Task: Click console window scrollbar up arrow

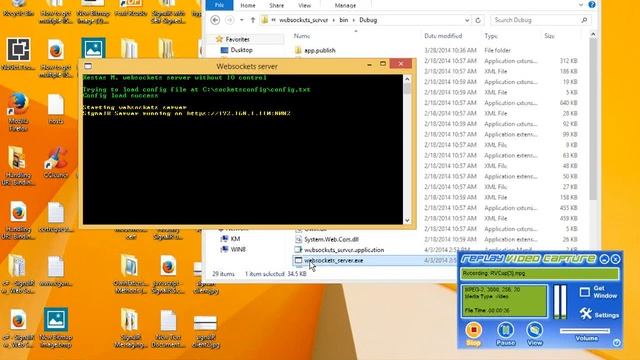Action: click(x=407, y=79)
